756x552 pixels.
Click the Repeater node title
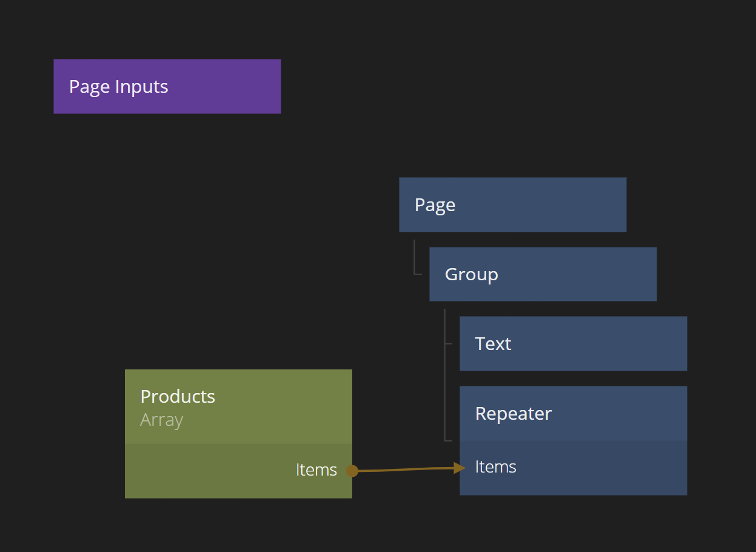click(513, 413)
